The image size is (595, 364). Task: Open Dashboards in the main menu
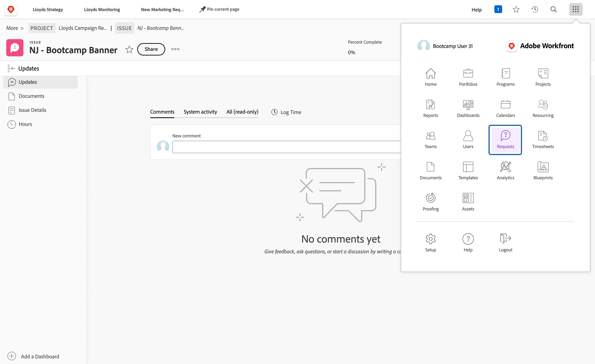pos(468,108)
